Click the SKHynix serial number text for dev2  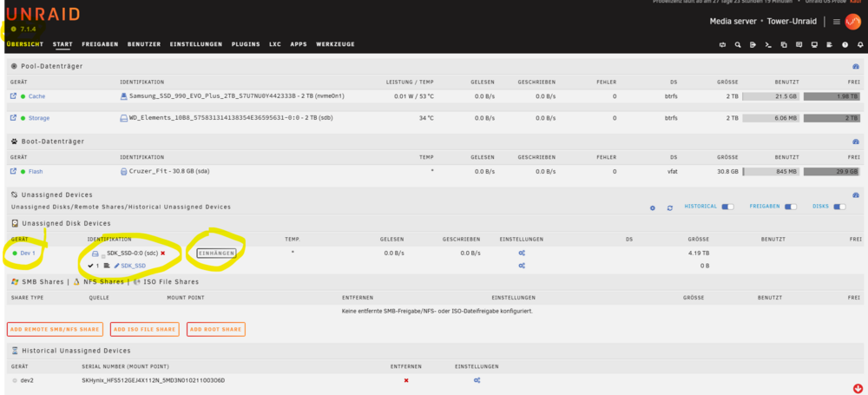(154, 380)
